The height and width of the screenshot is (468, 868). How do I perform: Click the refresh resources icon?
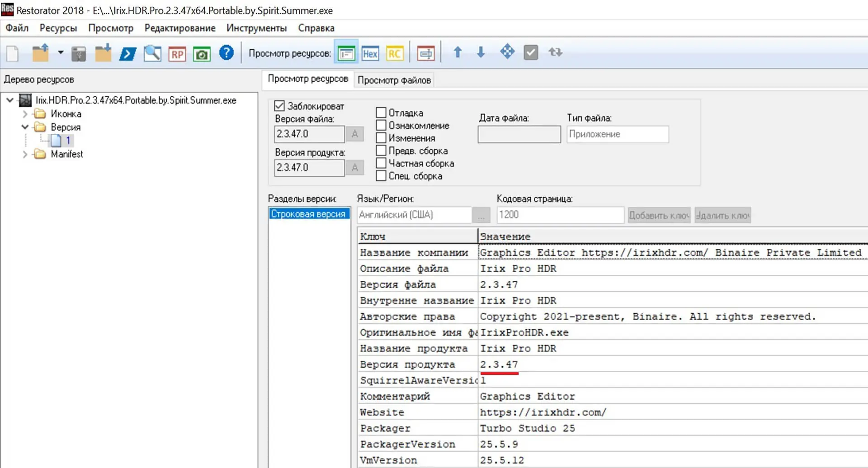tap(555, 52)
